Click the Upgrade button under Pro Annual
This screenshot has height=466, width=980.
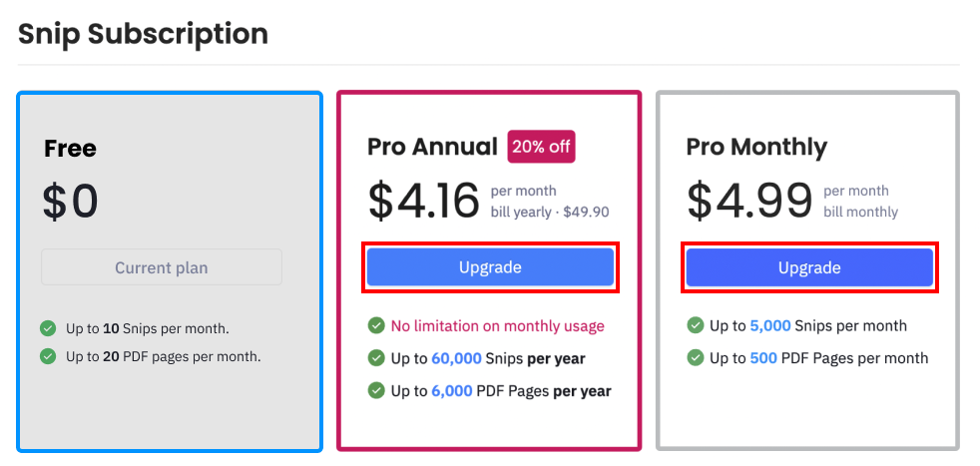(490, 267)
